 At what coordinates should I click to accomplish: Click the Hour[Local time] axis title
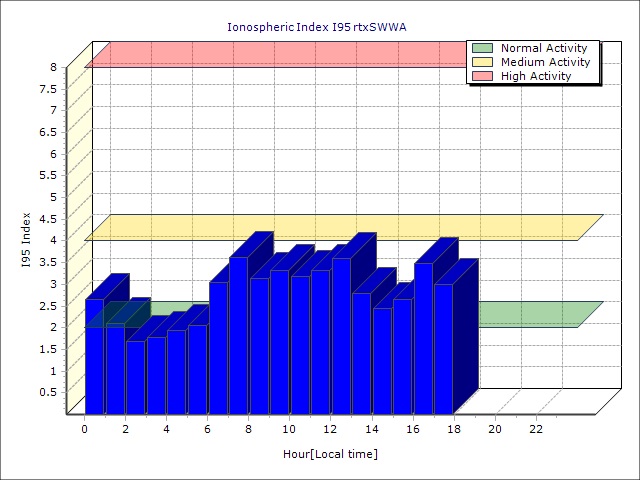[330, 454]
